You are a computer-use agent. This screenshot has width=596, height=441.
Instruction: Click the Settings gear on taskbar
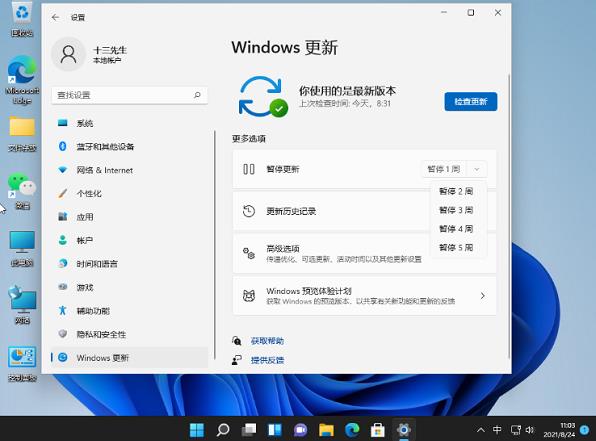point(403,430)
